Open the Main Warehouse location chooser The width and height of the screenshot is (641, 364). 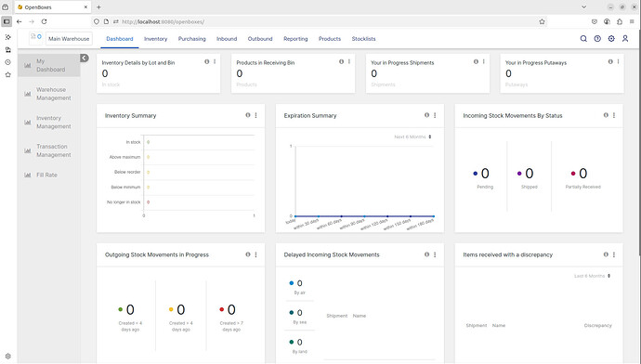coord(69,39)
